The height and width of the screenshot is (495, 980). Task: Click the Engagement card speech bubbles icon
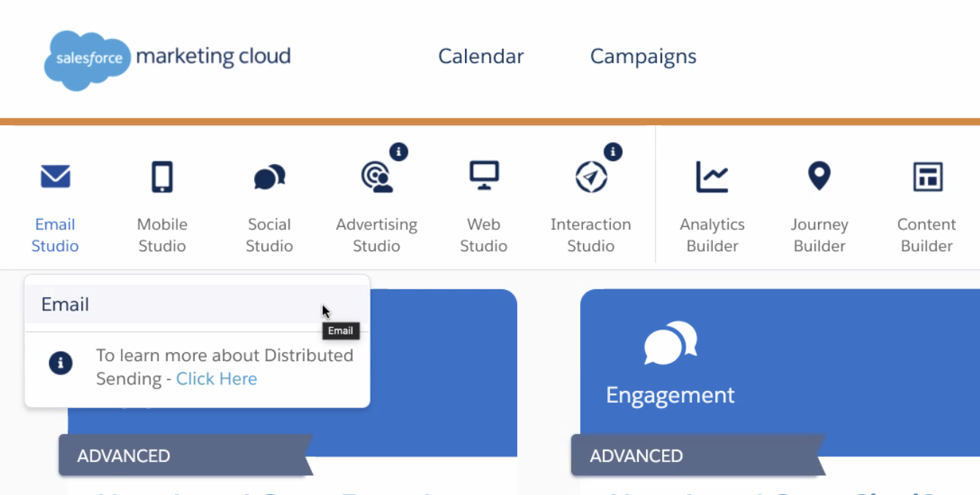point(670,342)
